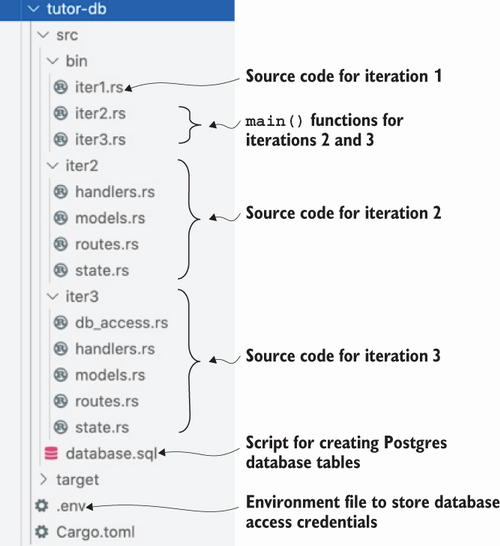Click the Rust icon beside db_access.rs
Screen dimensions: 500x546
(x=61, y=322)
